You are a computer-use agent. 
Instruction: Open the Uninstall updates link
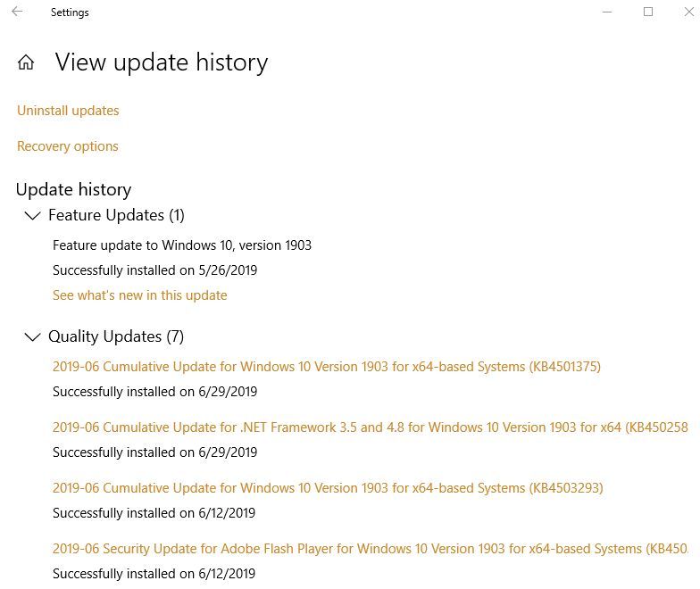[68, 111]
